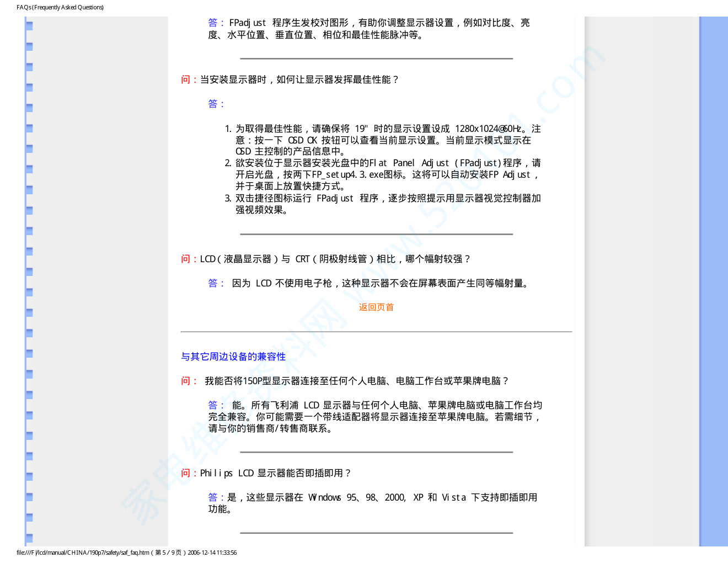
Task: Click the answer listing Windows 95、98、2000、XP 和 Vista
Action: coord(373,503)
